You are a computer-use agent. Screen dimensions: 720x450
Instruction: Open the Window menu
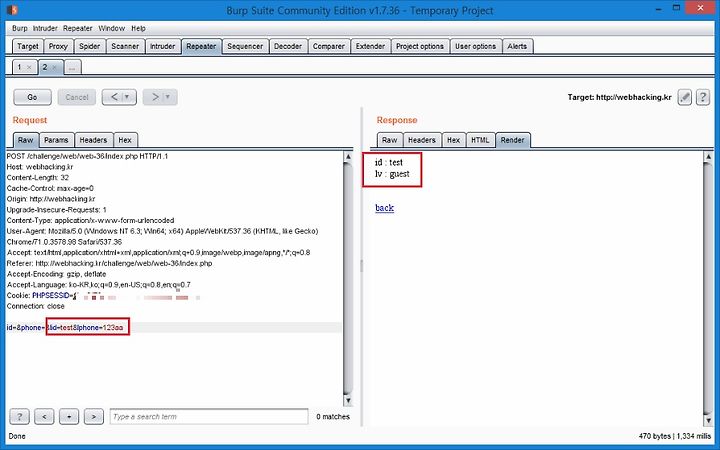112,28
